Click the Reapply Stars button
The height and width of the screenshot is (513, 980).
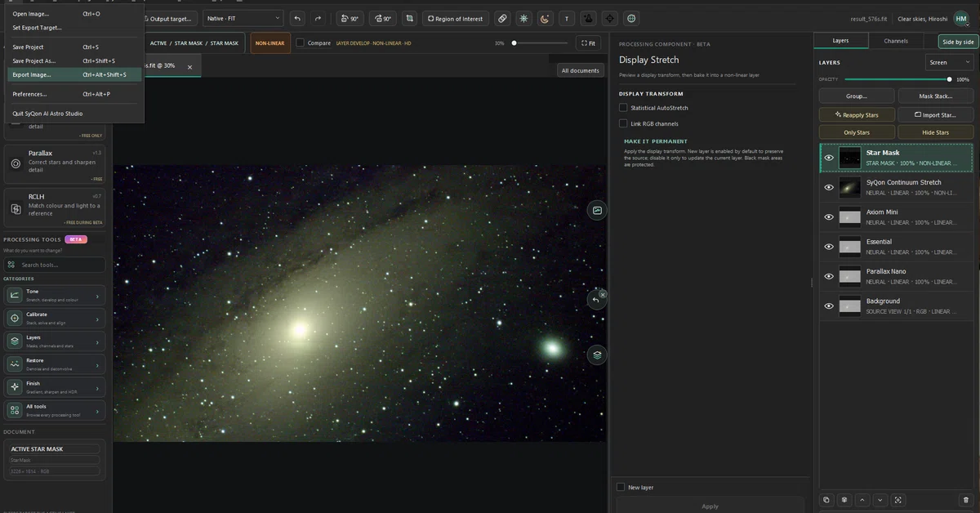pos(856,115)
